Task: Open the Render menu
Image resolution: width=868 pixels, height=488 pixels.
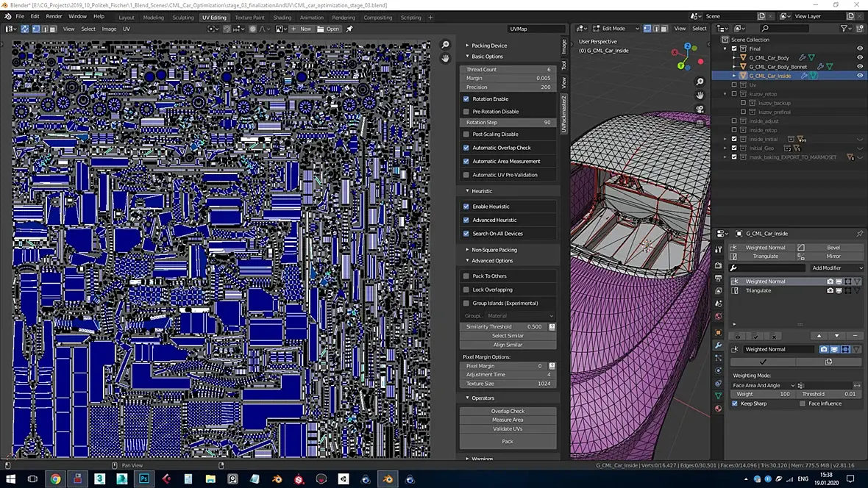Action: [54, 16]
